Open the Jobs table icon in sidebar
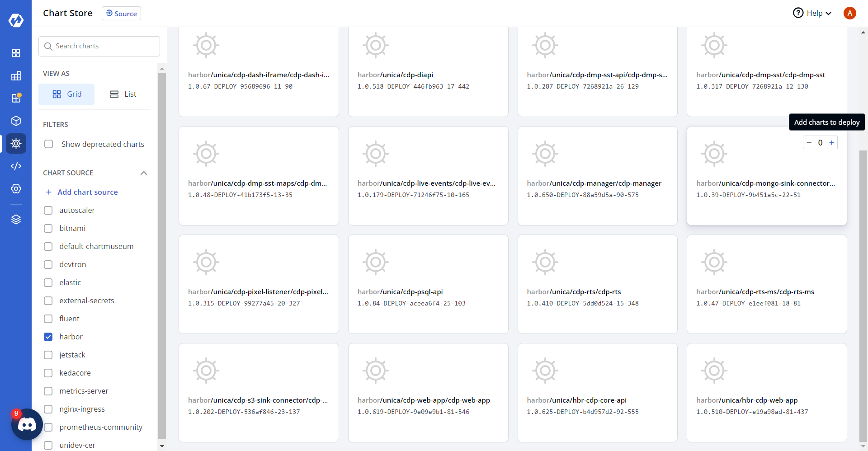The image size is (868, 451). (16, 76)
